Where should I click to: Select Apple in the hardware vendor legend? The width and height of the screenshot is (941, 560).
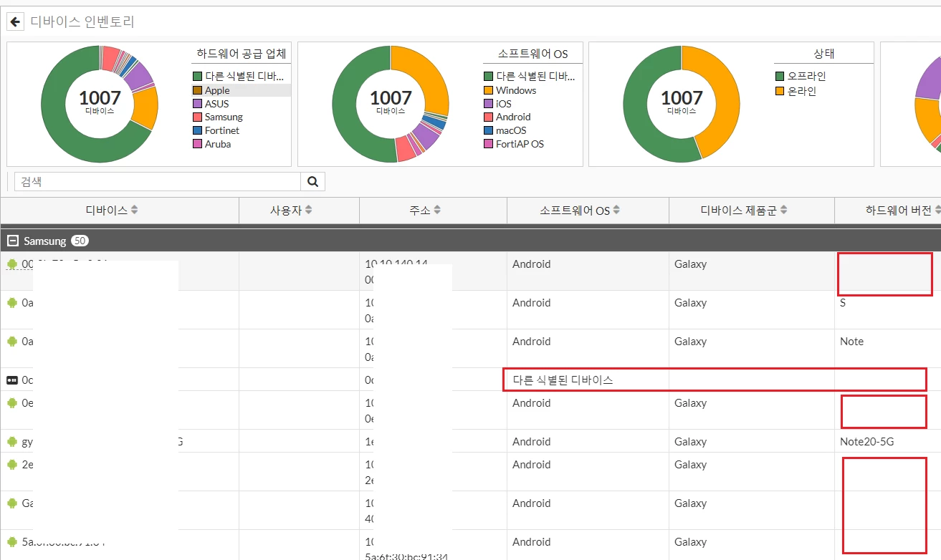217,90
